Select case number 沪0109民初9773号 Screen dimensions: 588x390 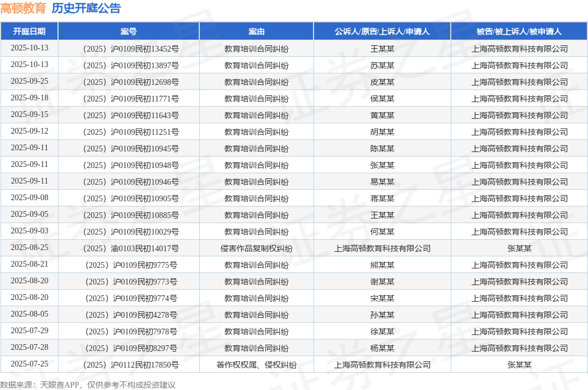[131, 282]
